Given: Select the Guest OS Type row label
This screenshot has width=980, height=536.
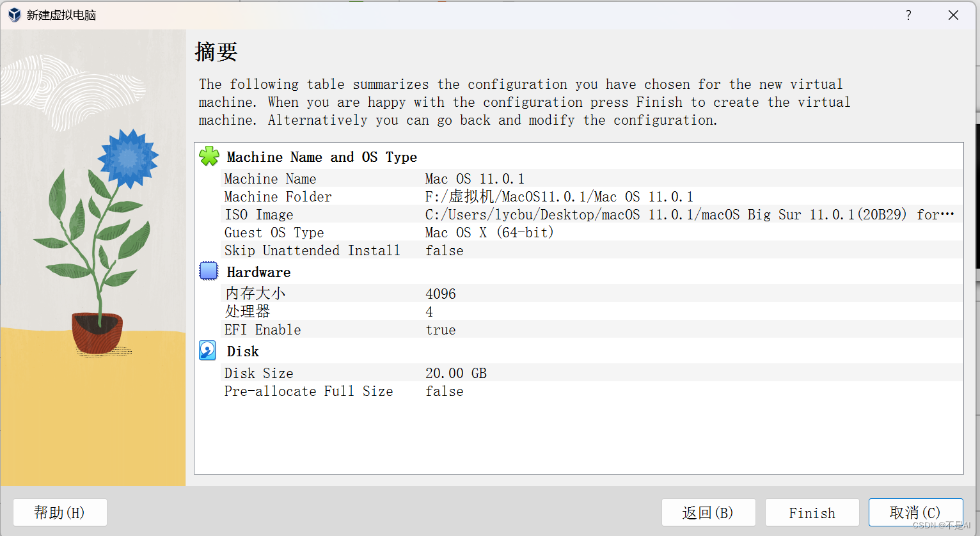Looking at the screenshot, I should click(x=274, y=233).
